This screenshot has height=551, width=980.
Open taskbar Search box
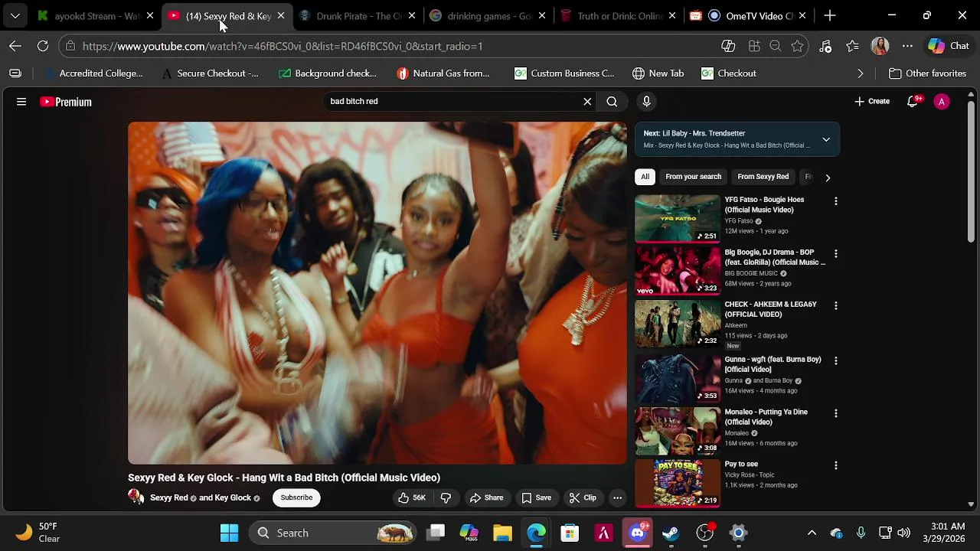tap(334, 533)
